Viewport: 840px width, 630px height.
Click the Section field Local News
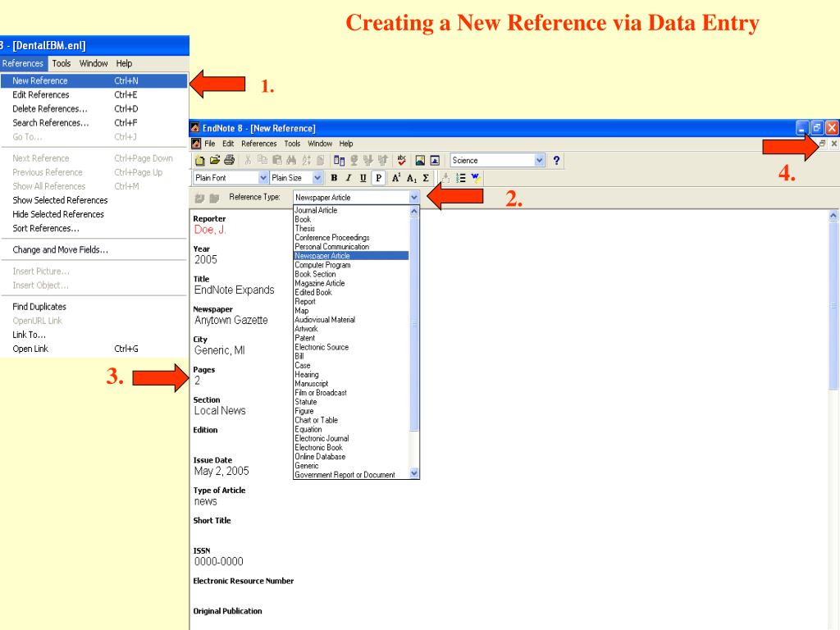pyautogui.click(x=220, y=411)
